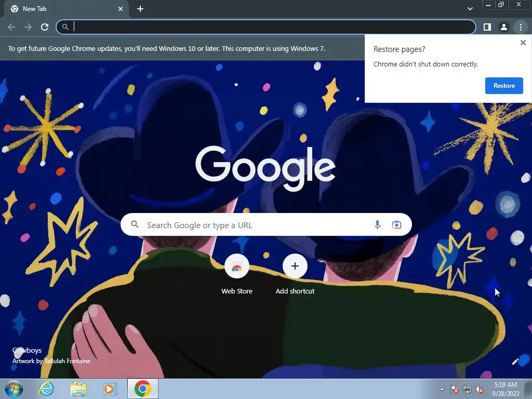Open the Chrome profile menu
Screen dimensions: 532x399
point(504,27)
